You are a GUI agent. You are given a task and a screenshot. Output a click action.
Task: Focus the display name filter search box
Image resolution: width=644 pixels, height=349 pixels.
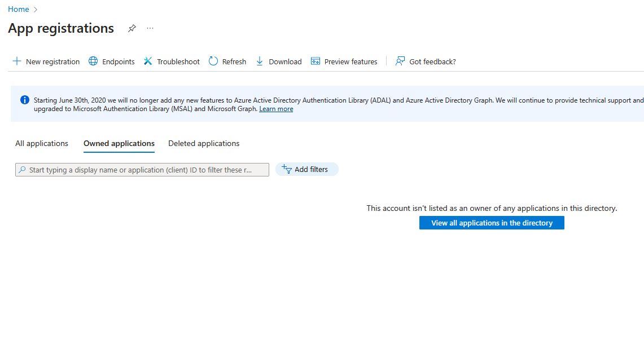pyautogui.click(x=142, y=170)
